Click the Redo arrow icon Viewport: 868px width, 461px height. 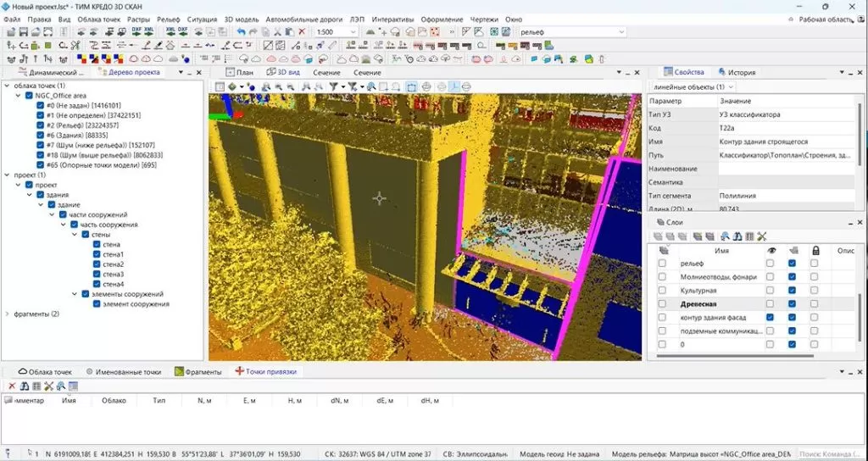pos(253,32)
